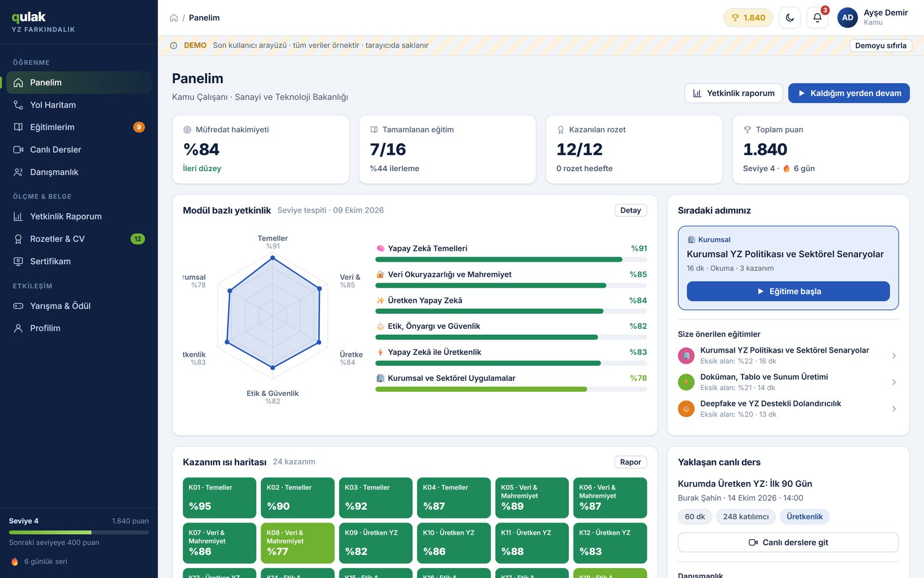Open Eğitimlerim in sidebar

79,127
